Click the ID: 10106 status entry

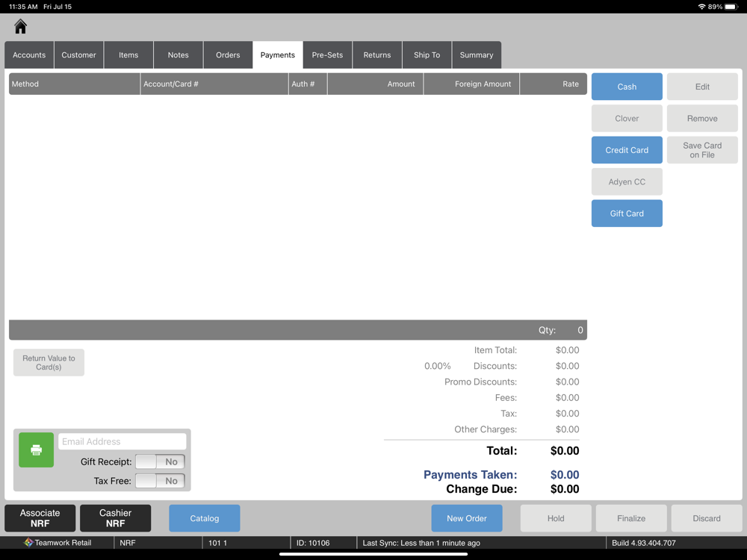click(x=313, y=543)
